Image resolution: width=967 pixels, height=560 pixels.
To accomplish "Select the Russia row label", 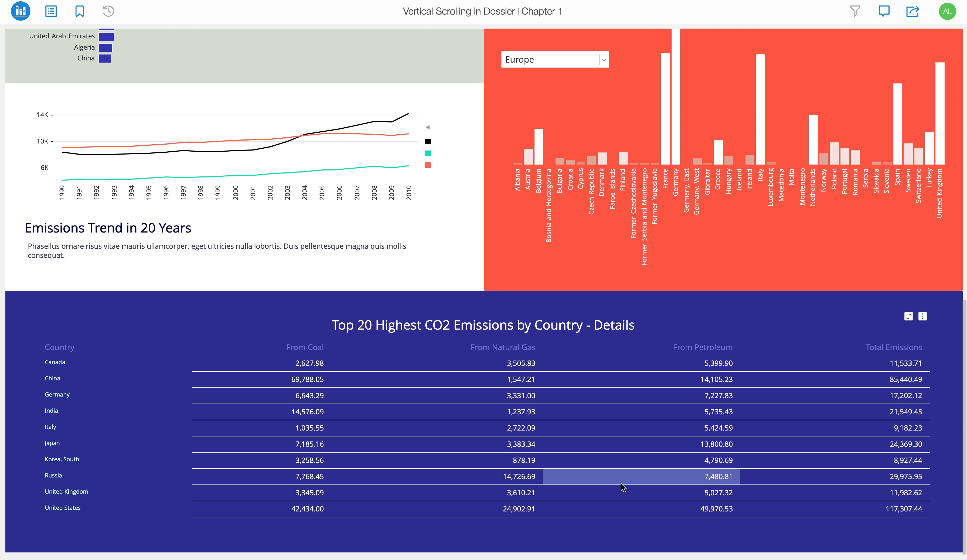I will 53,475.
